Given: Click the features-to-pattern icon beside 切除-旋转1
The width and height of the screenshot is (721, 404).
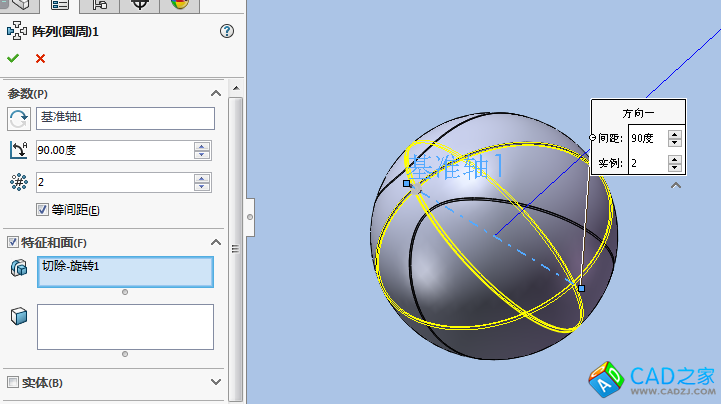Looking at the screenshot, I should [18, 268].
